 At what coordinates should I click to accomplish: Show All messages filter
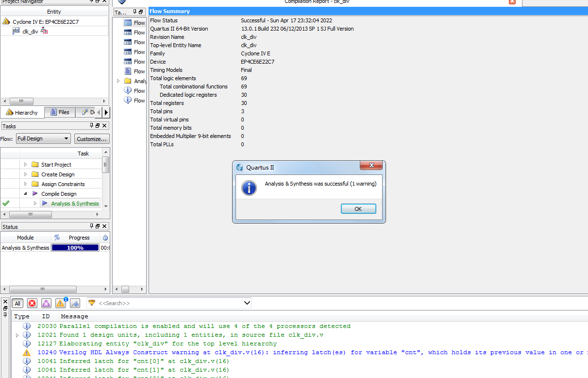17,303
